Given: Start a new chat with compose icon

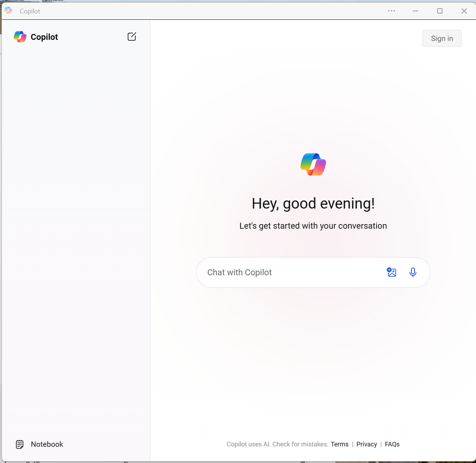Looking at the screenshot, I should pyautogui.click(x=132, y=37).
